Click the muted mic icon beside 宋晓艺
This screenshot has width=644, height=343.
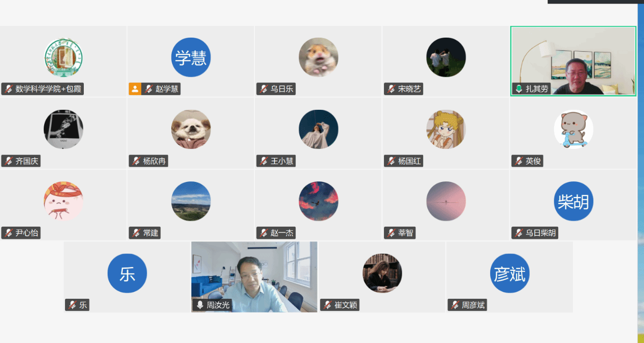(391, 89)
